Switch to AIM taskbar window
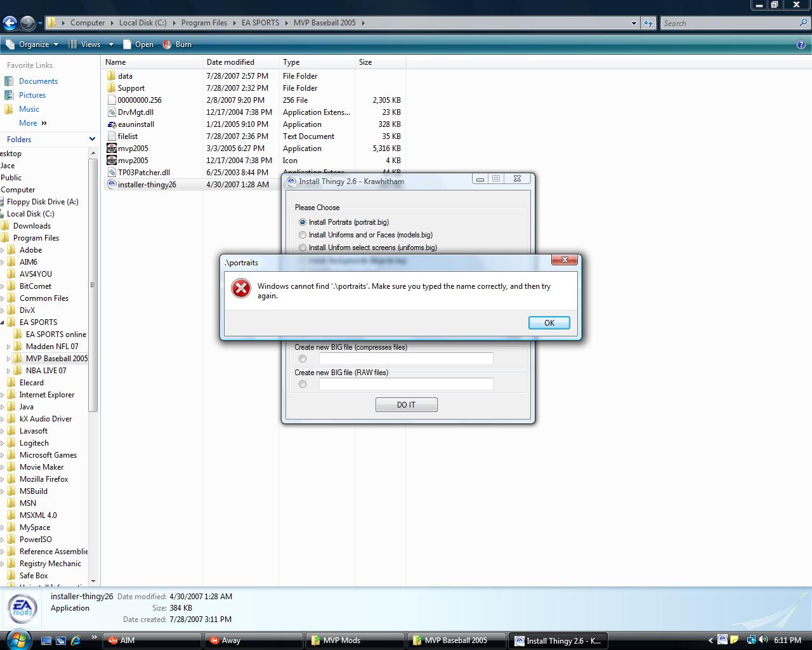812x650 pixels. tap(153, 640)
